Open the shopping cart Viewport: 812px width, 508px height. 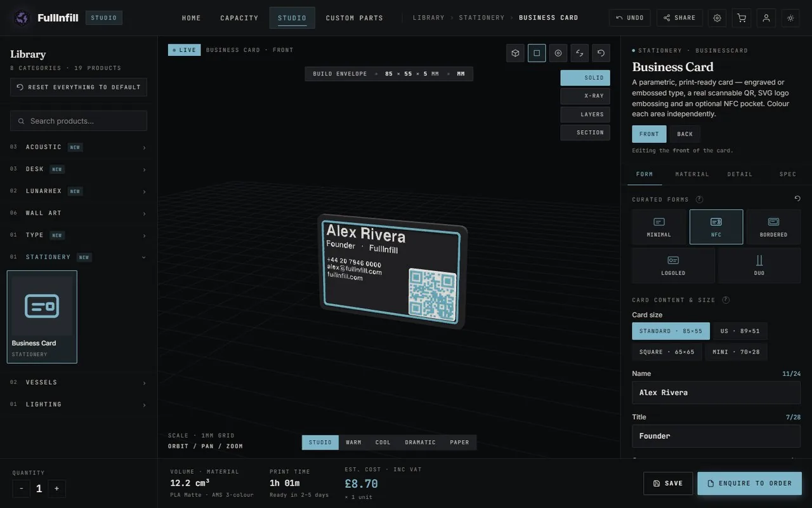point(742,18)
